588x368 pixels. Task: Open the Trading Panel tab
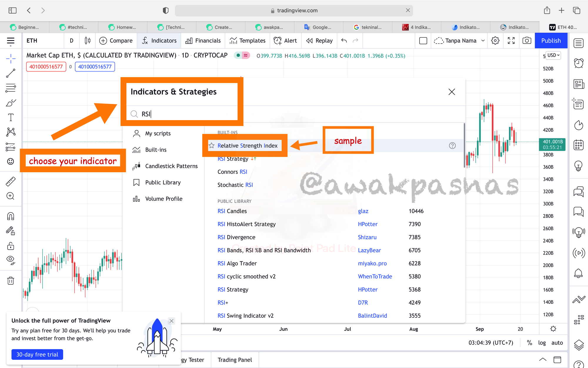click(x=235, y=360)
